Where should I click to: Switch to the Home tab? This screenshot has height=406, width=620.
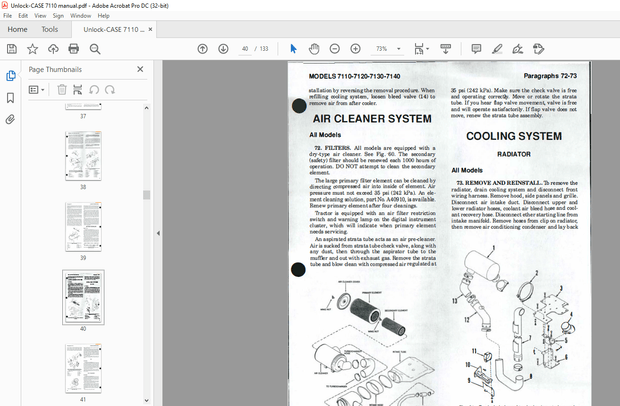[x=17, y=29]
